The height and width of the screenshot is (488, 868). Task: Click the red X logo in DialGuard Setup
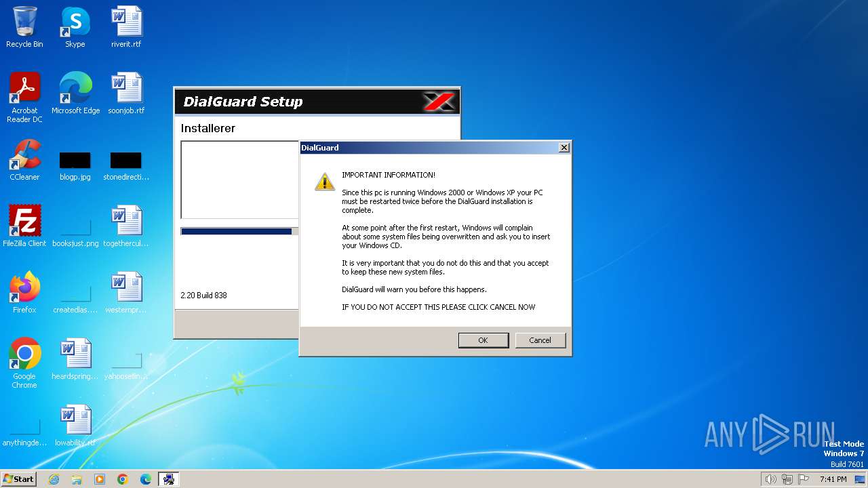pos(438,102)
